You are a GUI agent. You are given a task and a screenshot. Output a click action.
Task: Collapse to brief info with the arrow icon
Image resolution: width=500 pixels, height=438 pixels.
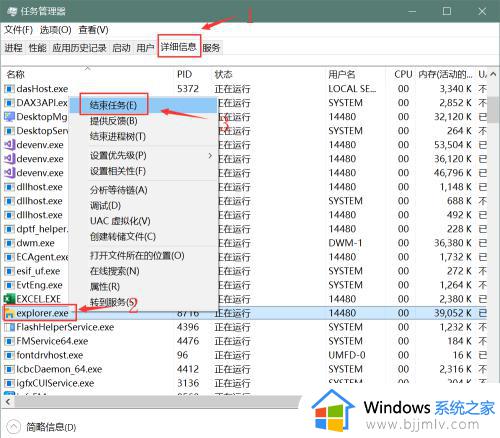(x=13, y=427)
